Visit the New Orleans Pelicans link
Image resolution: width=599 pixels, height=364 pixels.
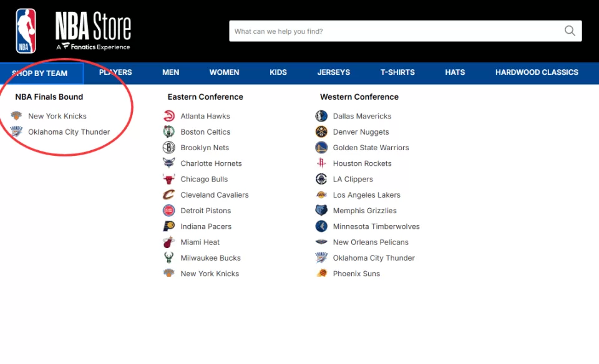[371, 242]
